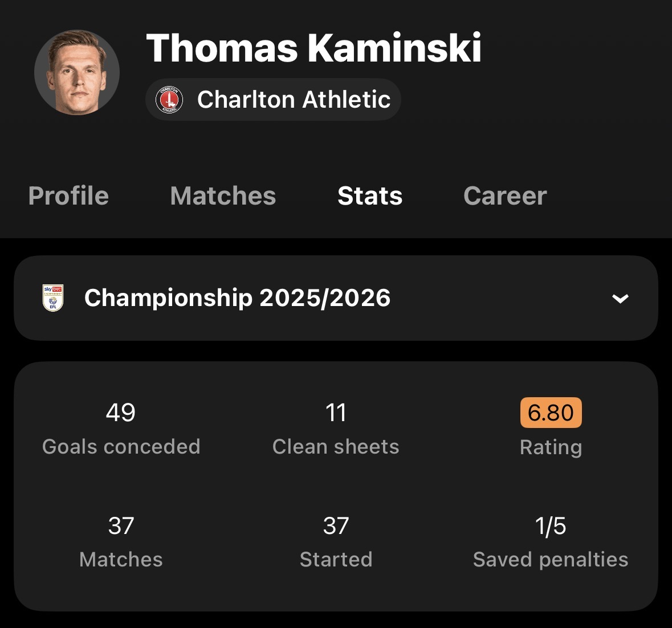Screen dimensions: 672x628
Task: Switch to the Profile tab
Action: coord(68,196)
